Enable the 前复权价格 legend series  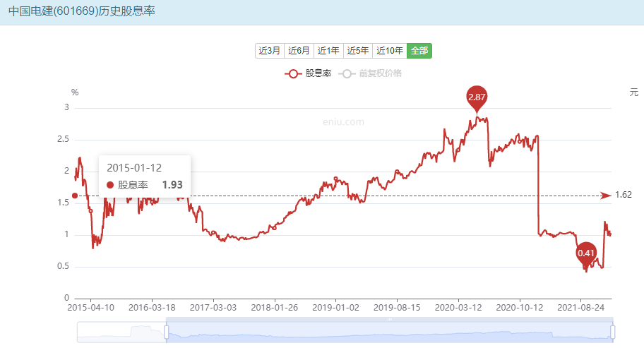(x=370, y=73)
